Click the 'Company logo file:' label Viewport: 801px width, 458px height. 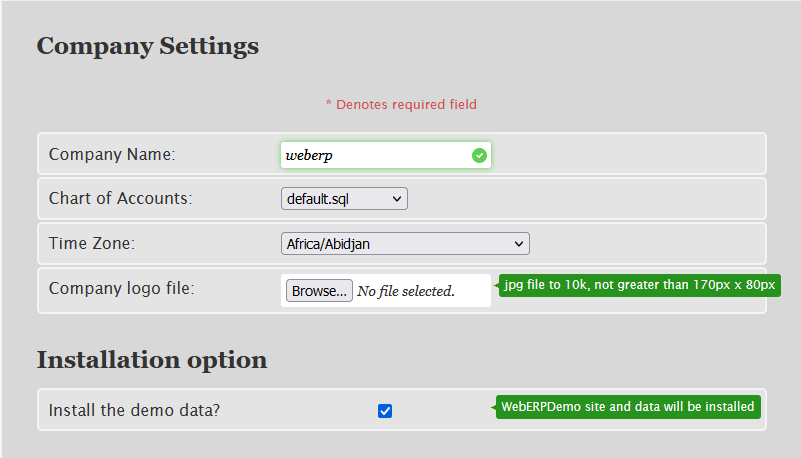coord(121,288)
